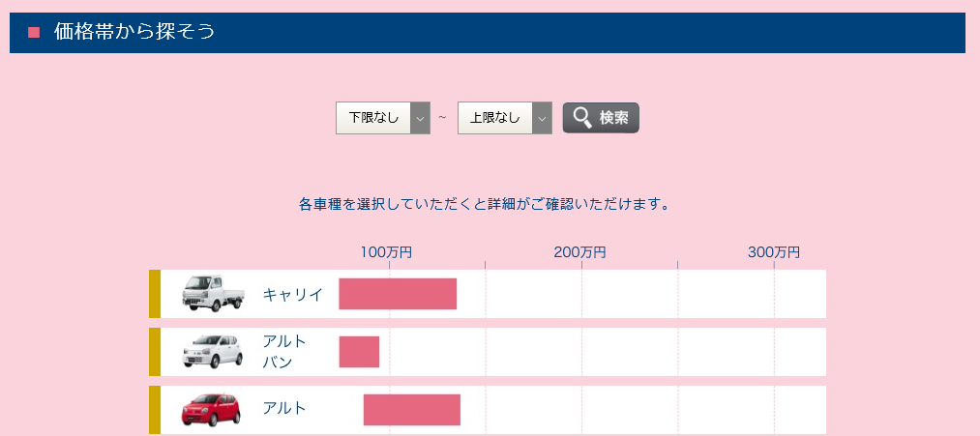Screen dimensions: 980x436
Task: Click the アルト バン price range bar
Action: point(359,352)
